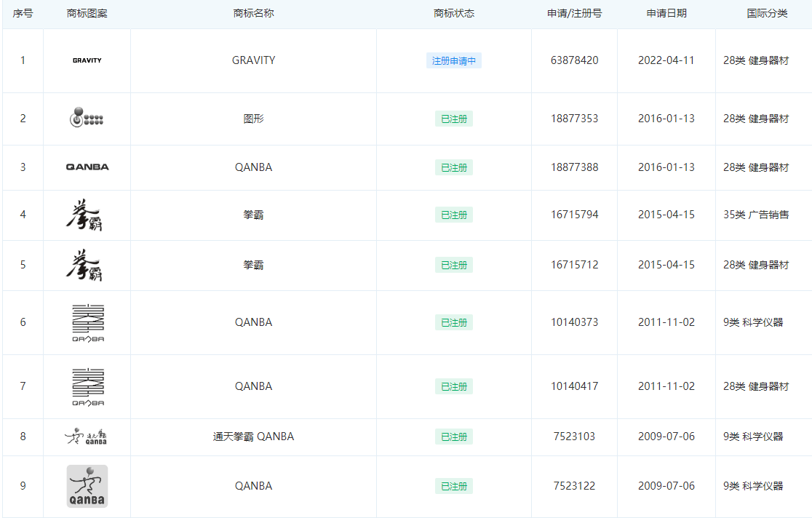Screen dimensions: 812x518
Task: Click 已注册 status for number 7523122
Action: [x=454, y=486]
